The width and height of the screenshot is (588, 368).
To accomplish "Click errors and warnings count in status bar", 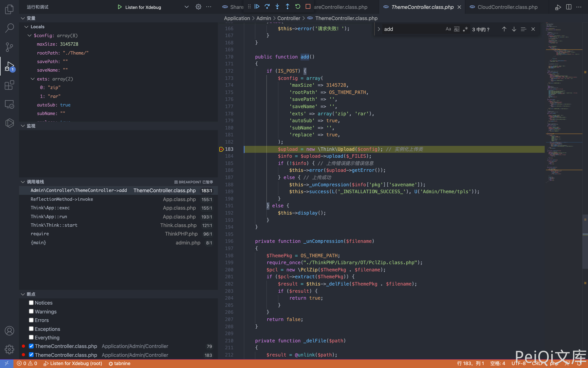I will pyautogui.click(x=27, y=363).
